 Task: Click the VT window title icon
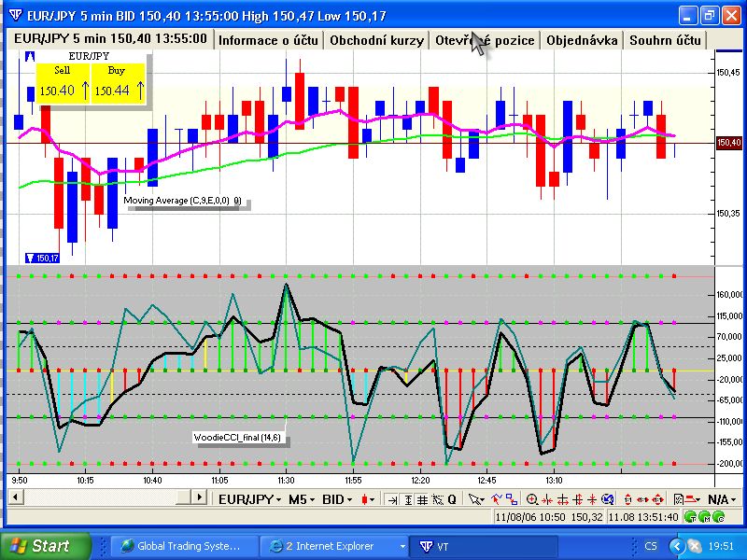(15, 15)
